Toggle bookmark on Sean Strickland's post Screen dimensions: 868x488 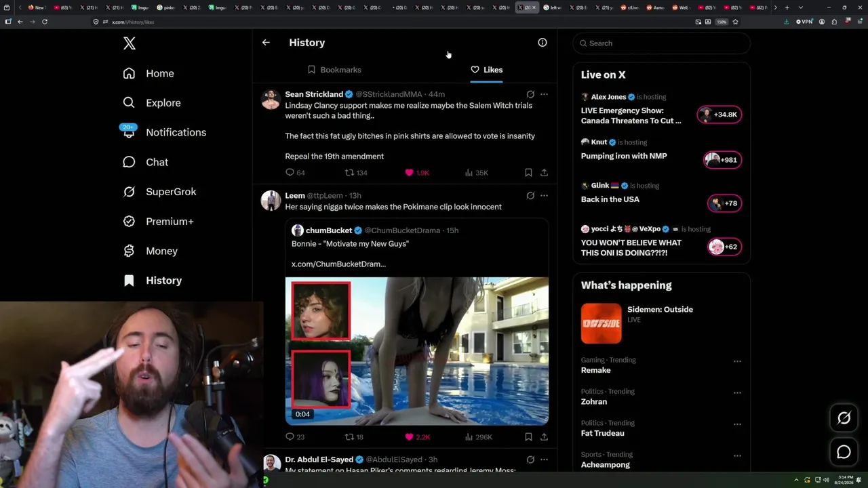coord(528,173)
